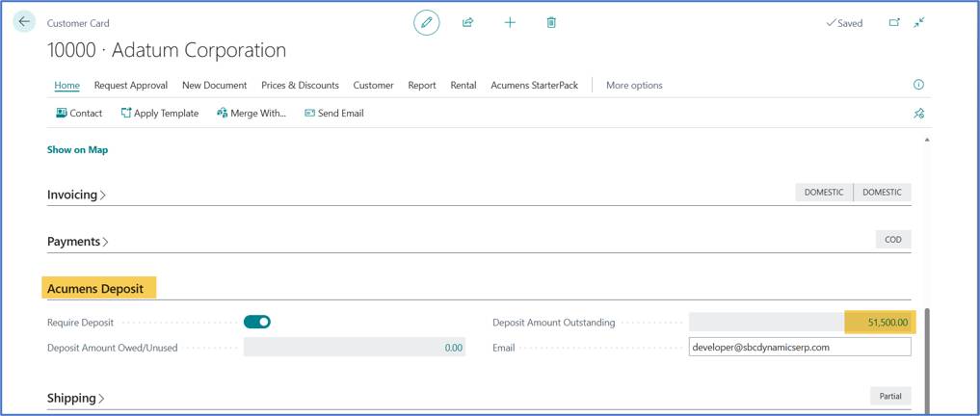
Task: Click the 10000 · Adatum Corporation title
Action: pos(167,50)
